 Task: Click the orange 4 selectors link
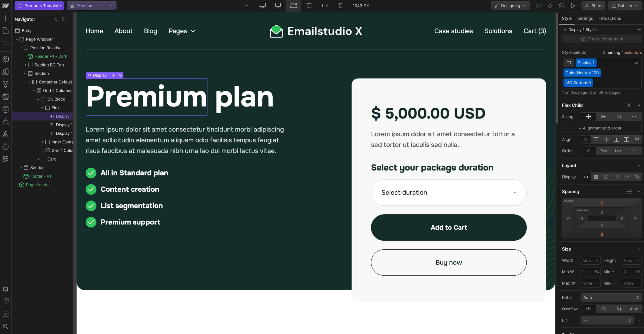pos(632,52)
